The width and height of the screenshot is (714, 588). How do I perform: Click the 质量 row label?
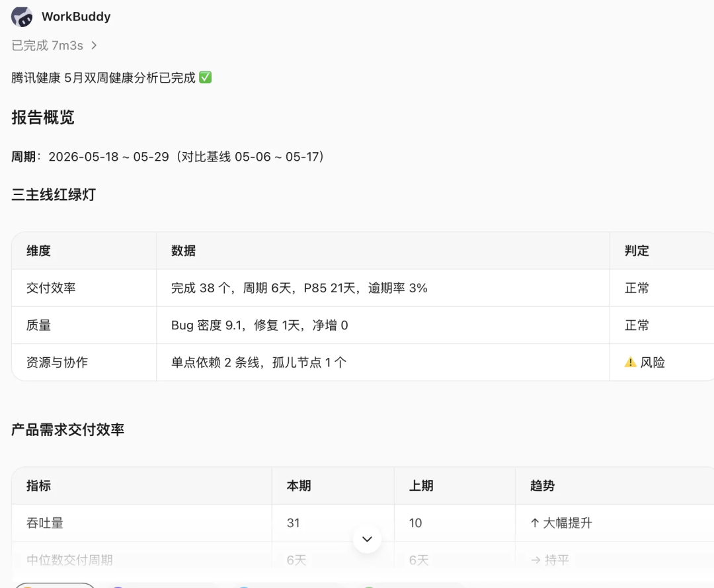tap(39, 325)
